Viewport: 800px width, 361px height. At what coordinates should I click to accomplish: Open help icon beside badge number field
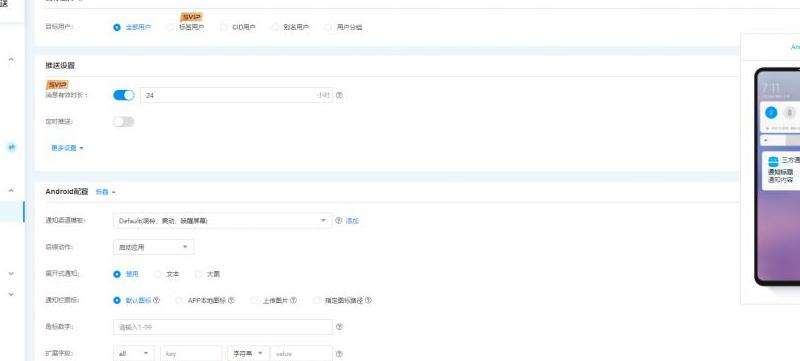pos(339,327)
